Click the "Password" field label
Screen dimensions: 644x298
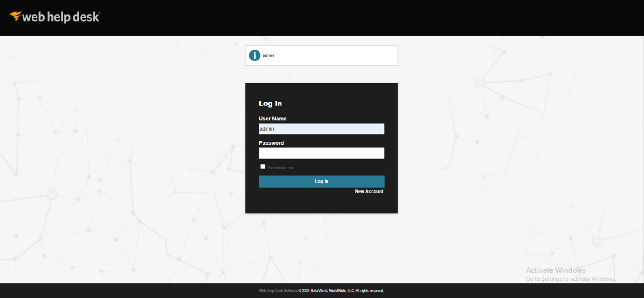click(x=271, y=143)
